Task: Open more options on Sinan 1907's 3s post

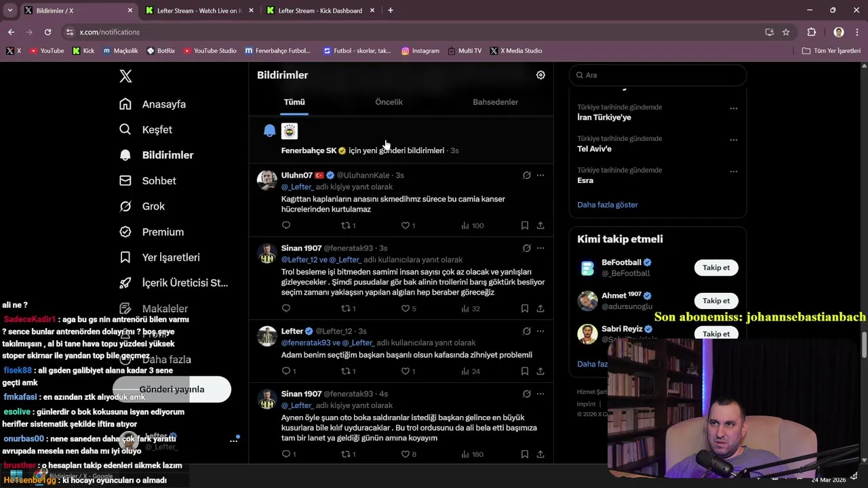Action: click(x=540, y=248)
